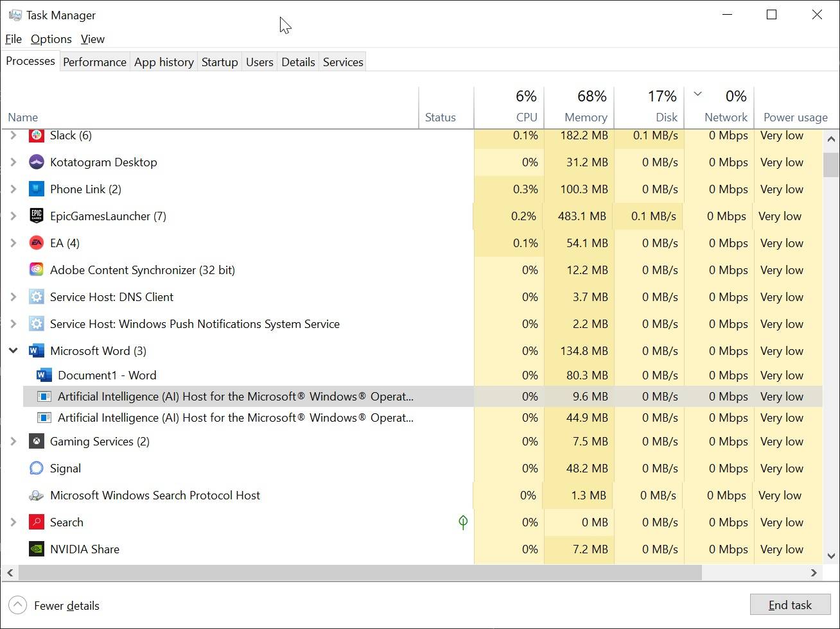Click the EA app icon
Viewport: 840px width, 629px height.
click(x=36, y=243)
